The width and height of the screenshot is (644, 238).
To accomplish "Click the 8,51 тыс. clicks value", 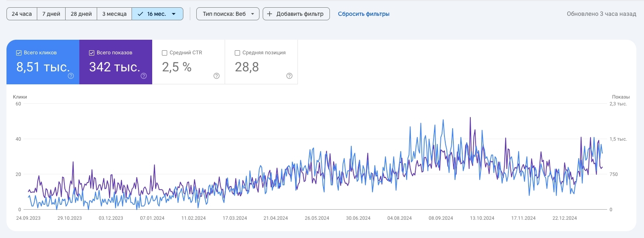I will tap(43, 67).
